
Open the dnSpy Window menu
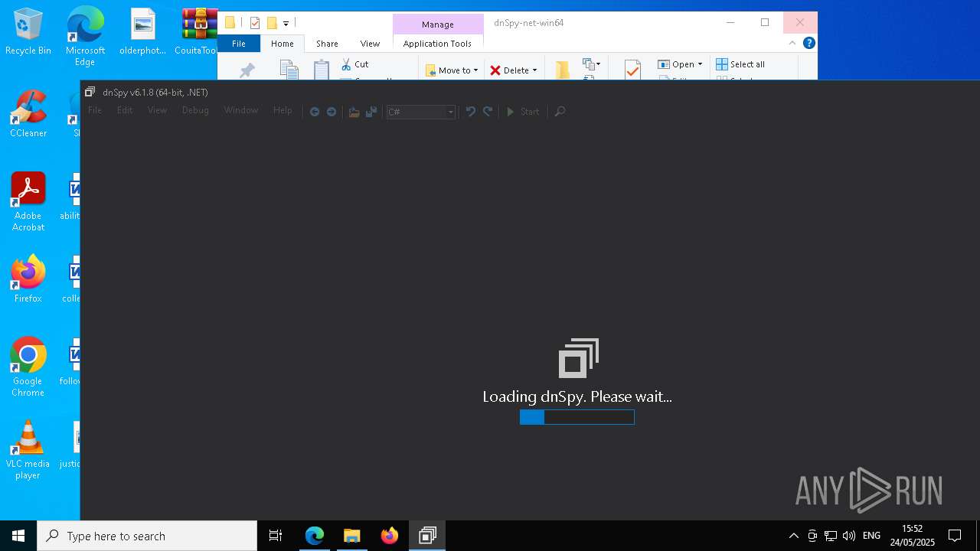(241, 110)
